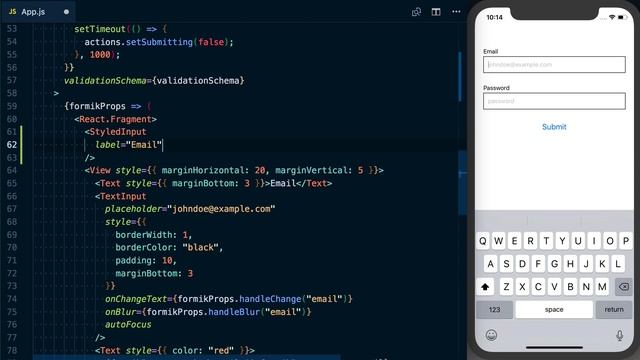This screenshot has height=360, width=640.
Task: Tap the G key on the keyboard
Action: pos(554,264)
